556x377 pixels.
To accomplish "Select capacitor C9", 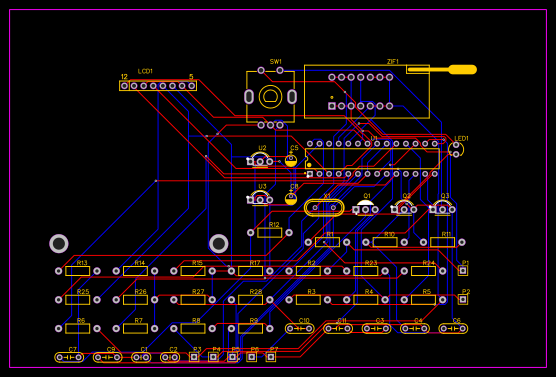I will 107,357.
